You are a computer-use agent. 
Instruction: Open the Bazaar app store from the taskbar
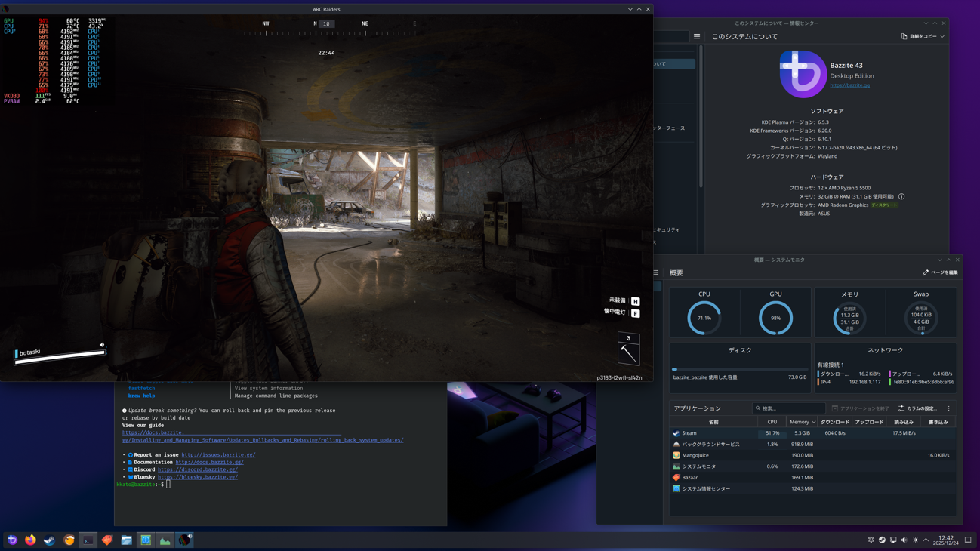tap(107, 540)
